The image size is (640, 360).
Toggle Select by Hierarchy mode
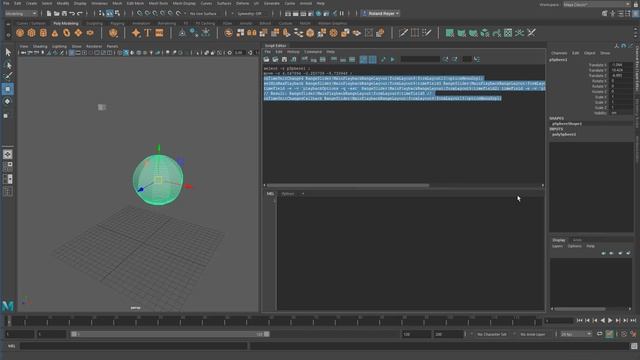(102, 13)
